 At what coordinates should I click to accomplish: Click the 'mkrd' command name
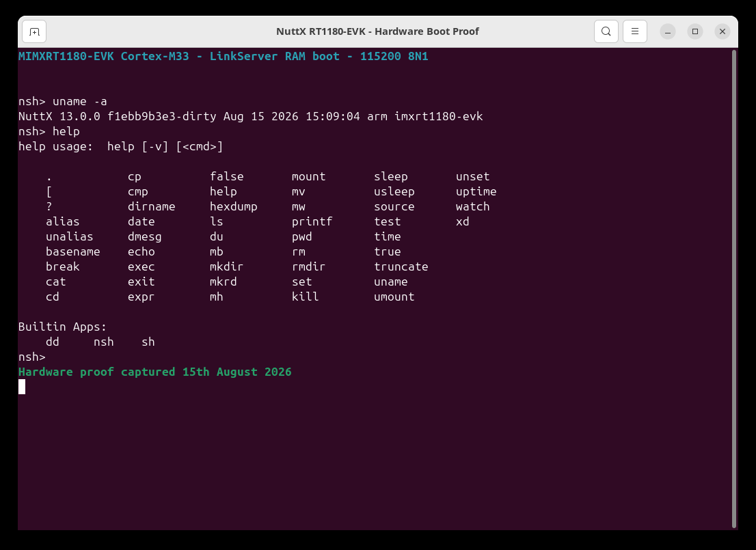(x=224, y=281)
